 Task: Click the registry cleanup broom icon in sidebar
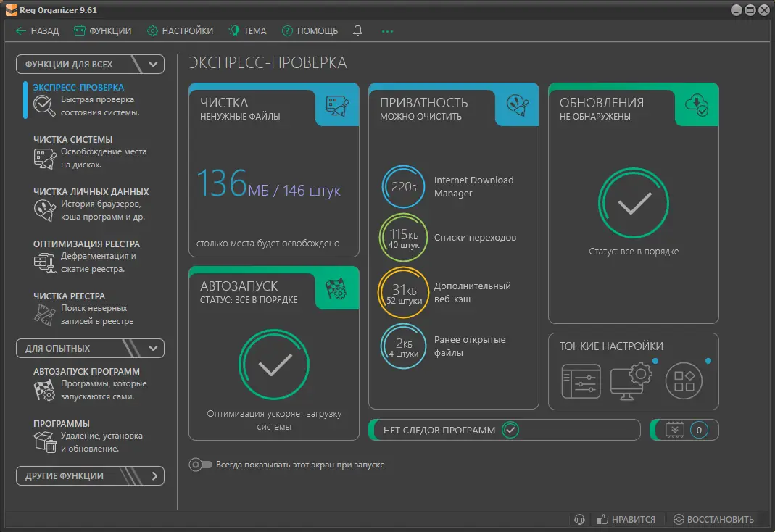[44, 315]
